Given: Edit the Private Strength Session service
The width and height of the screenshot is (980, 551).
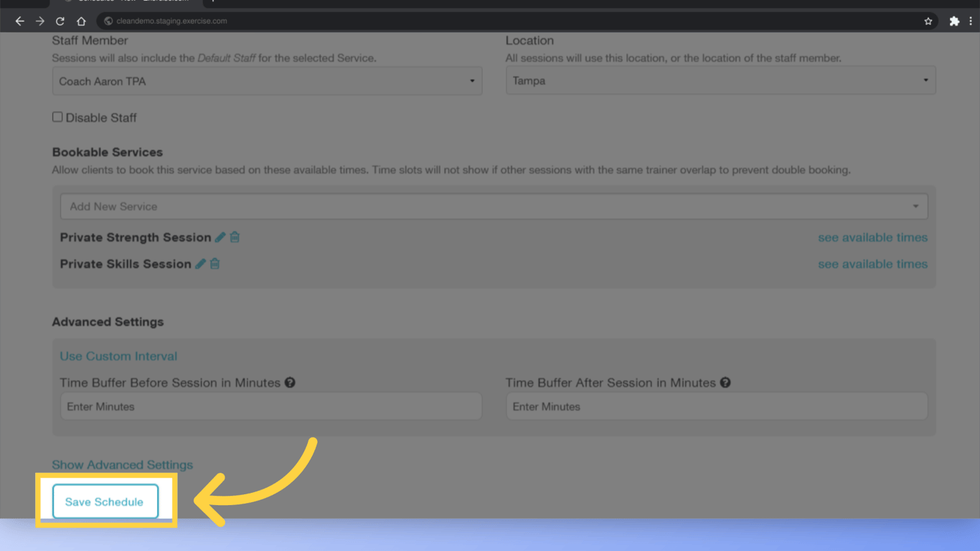Looking at the screenshot, I should click(220, 237).
